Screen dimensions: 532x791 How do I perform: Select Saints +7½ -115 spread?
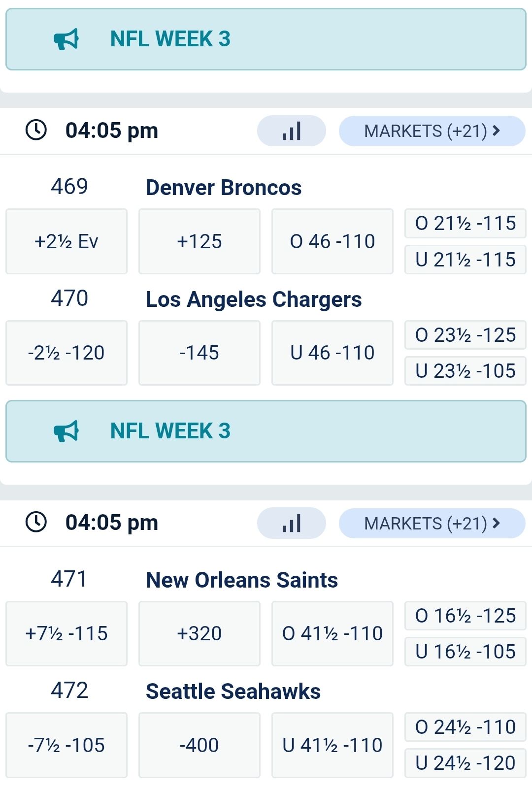(66, 633)
